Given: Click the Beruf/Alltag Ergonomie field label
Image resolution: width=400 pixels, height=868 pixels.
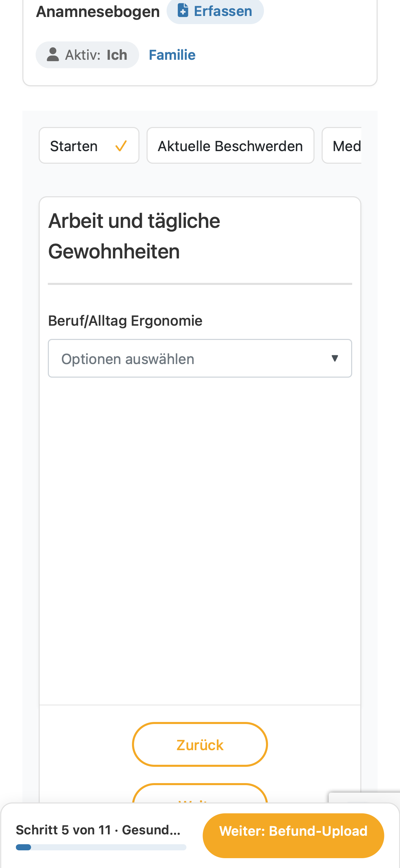Looking at the screenshot, I should 125,321.
